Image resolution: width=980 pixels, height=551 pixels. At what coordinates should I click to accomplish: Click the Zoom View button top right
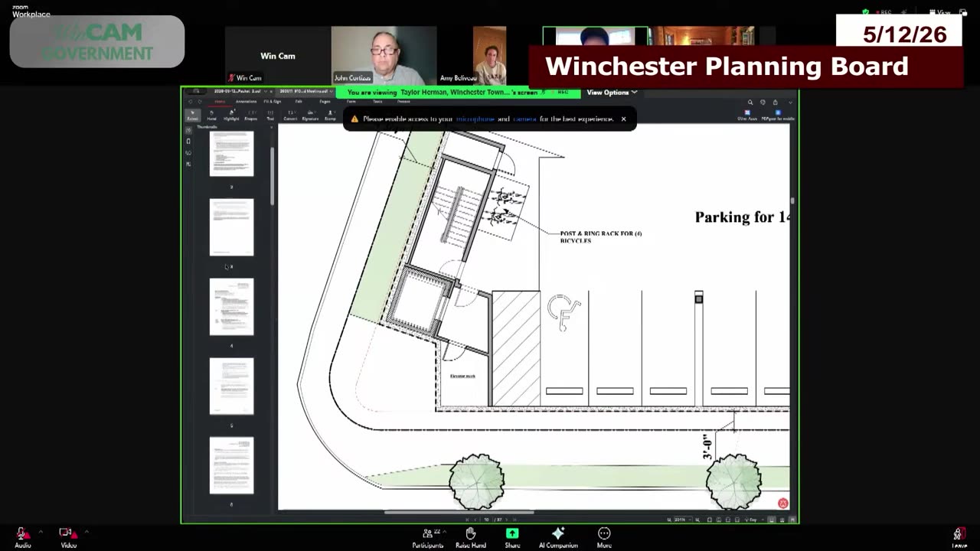(939, 13)
